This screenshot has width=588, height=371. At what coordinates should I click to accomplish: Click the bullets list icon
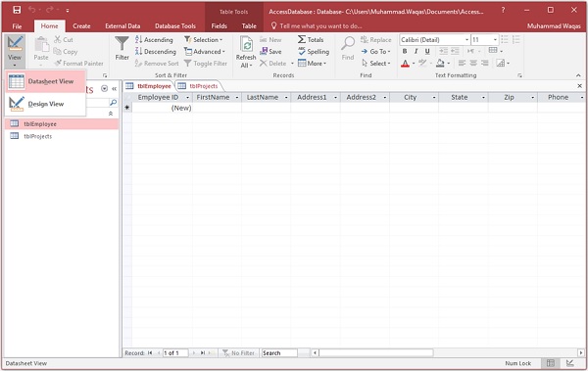(x=505, y=39)
